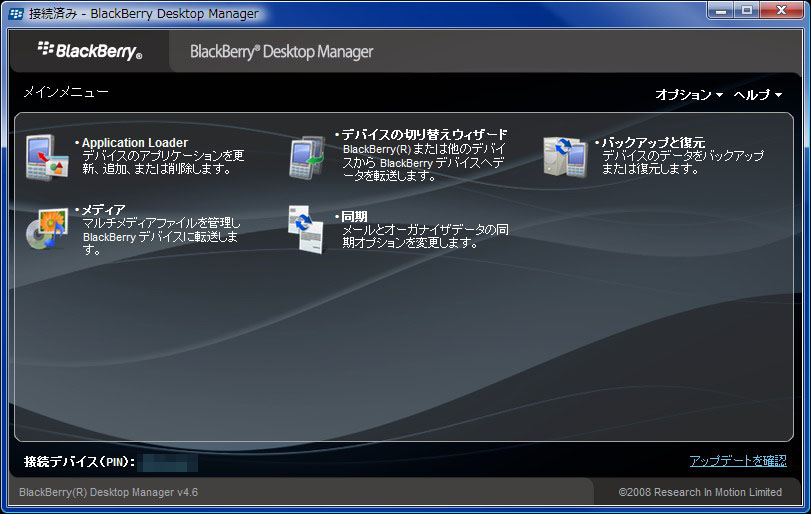
Task: Click the device switch wizard icon
Action: click(x=307, y=156)
